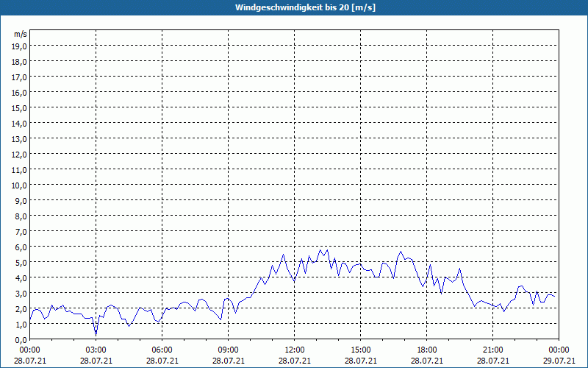Select the 19,0 y-axis label
This screenshot has width=588, height=368.
20,46
